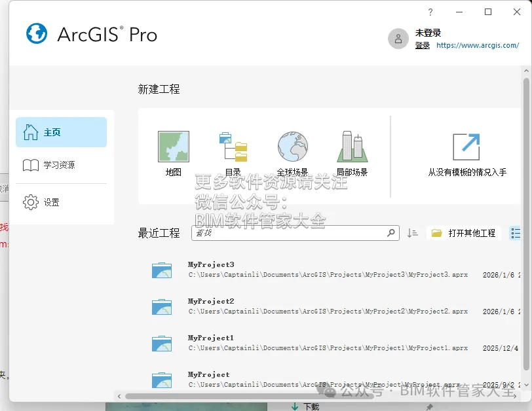Click the folder icon on Open Another Project

pyautogui.click(x=436, y=233)
